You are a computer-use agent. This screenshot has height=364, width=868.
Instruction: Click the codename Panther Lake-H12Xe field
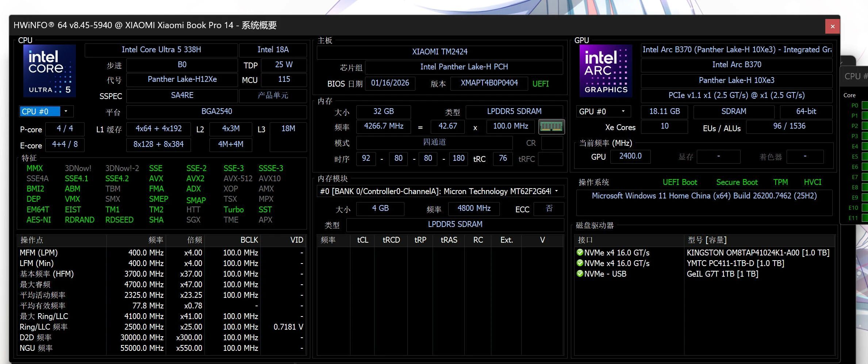[x=182, y=79]
